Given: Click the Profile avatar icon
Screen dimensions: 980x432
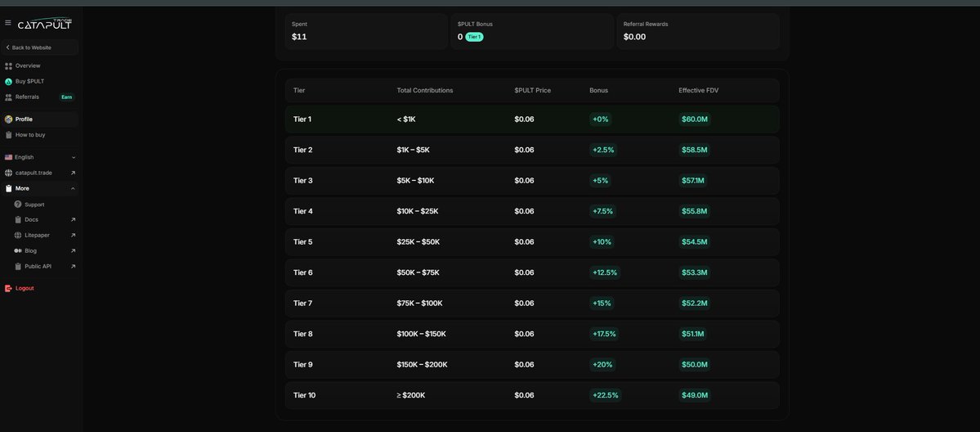Looking at the screenshot, I should [x=9, y=119].
